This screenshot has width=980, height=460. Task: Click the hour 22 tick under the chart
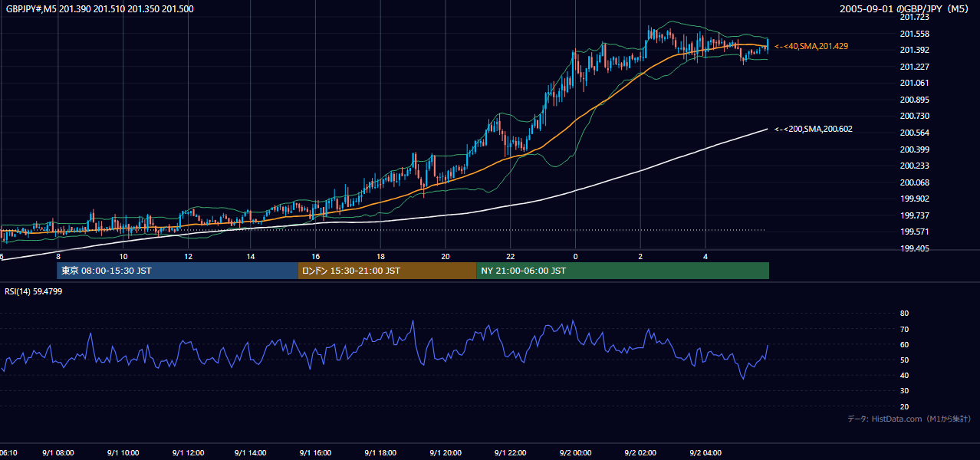point(510,256)
